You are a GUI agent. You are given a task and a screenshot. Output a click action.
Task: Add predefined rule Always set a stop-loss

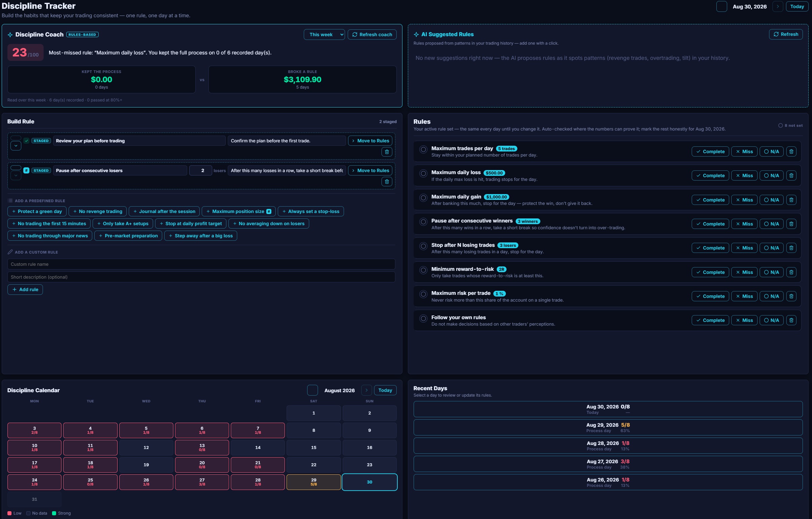click(x=311, y=211)
